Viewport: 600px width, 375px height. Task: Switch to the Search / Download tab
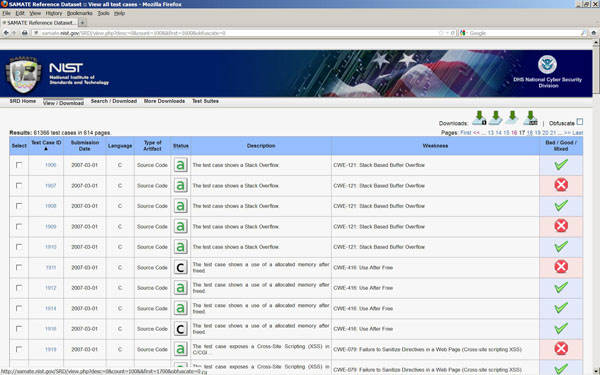click(114, 101)
